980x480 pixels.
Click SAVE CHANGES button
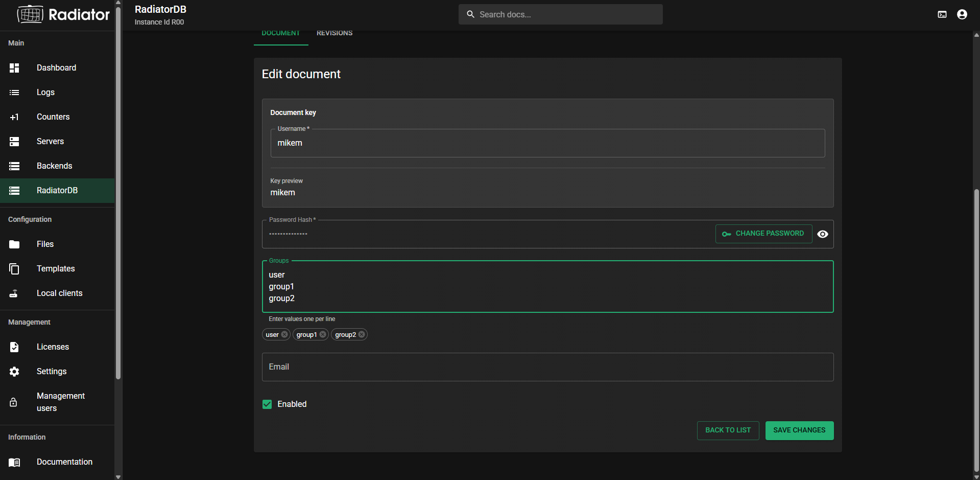point(799,430)
